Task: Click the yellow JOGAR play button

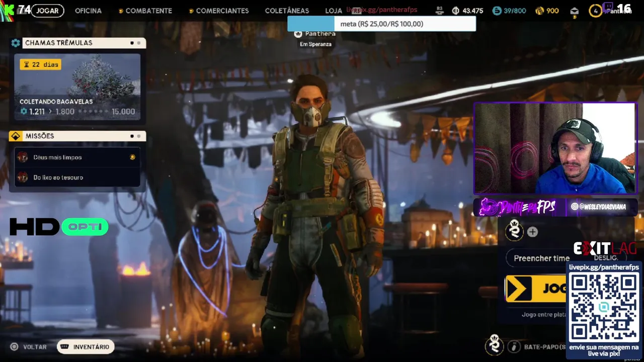Action: pos(536,289)
